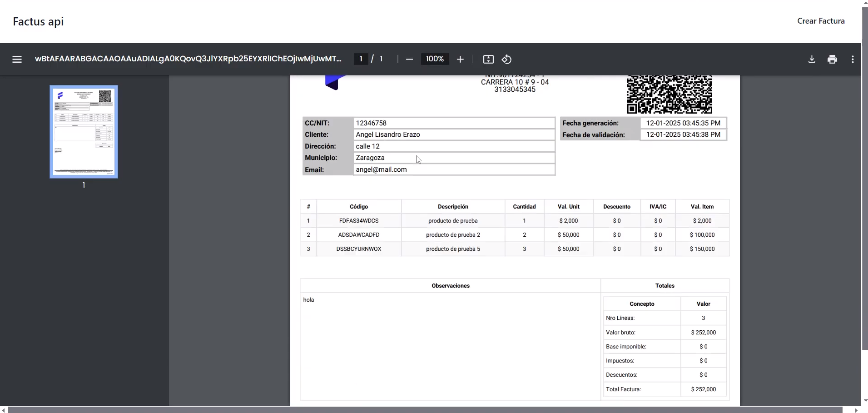Select the Fecha de validación timestamp value
The width and height of the screenshot is (868, 413).
[683, 134]
